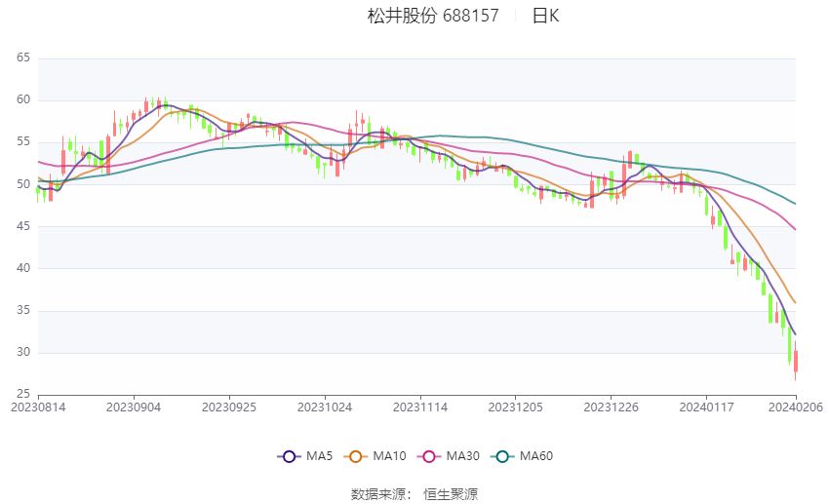Toggle the MA10 orange legend circle icon
Image resolution: width=829 pixels, height=504 pixels.
point(355,456)
